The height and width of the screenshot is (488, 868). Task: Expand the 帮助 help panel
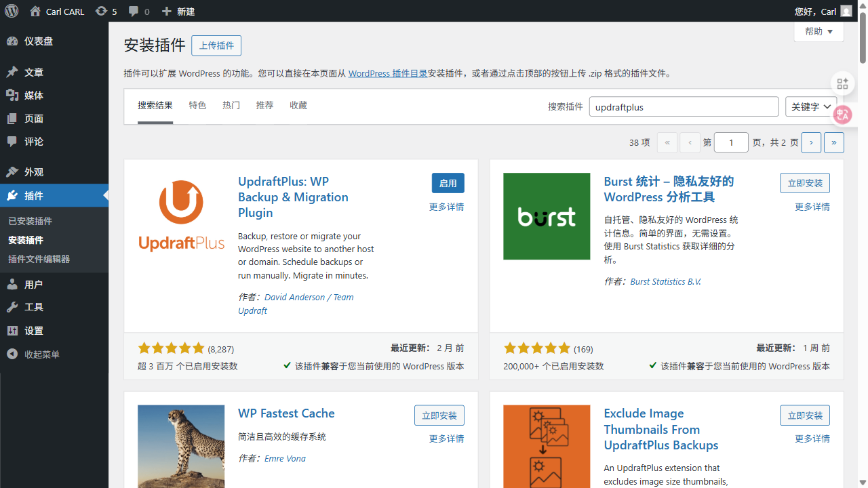click(818, 31)
